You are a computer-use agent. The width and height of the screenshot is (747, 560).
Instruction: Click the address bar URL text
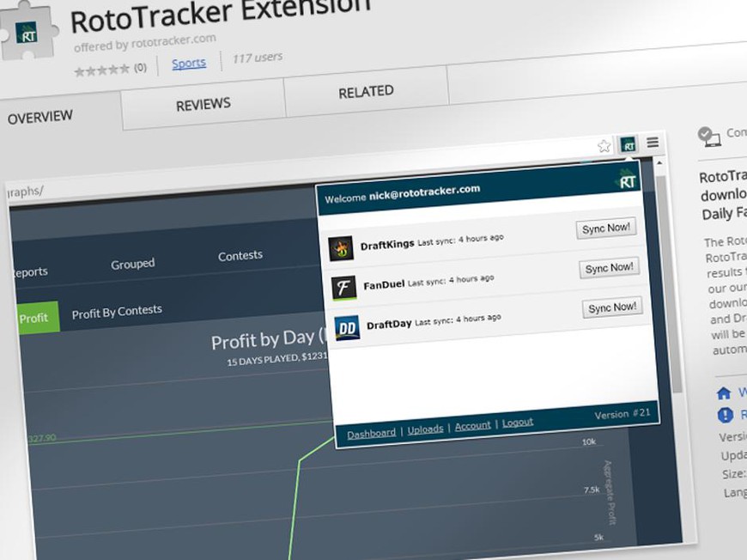pos(26,192)
